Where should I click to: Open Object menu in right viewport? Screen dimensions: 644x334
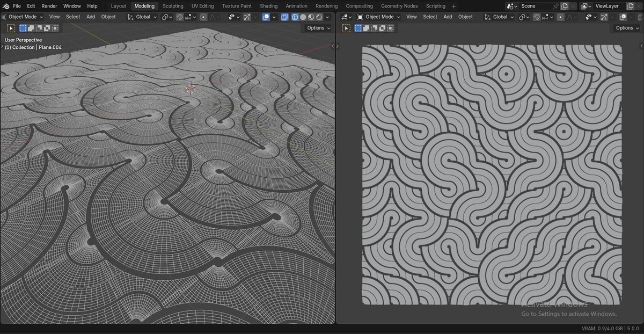click(x=465, y=17)
